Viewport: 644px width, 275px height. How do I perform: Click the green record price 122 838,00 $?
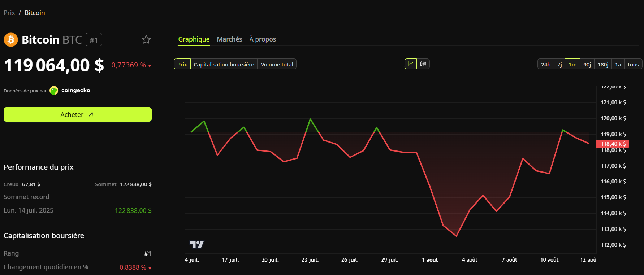coord(133,210)
